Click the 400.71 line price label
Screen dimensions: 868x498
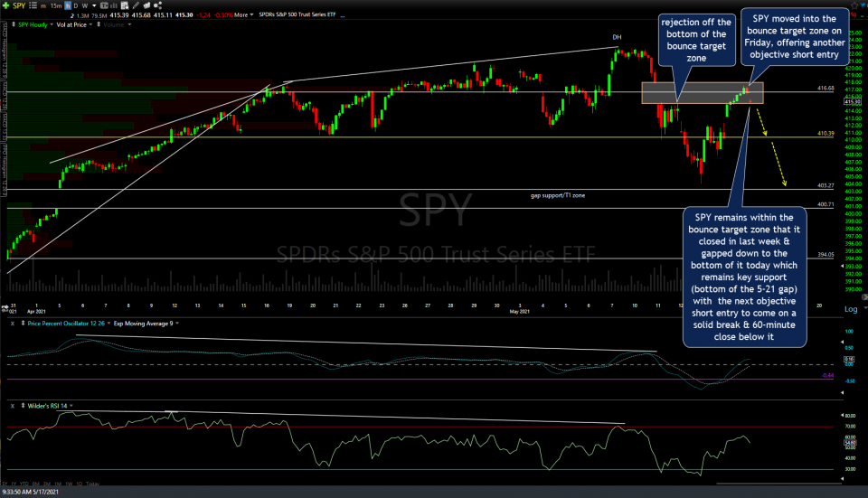pos(826,204)
